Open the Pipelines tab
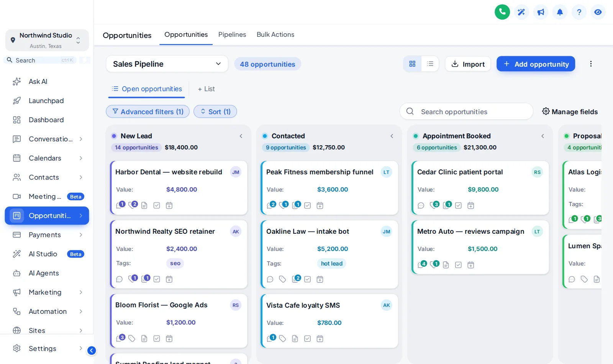 [x=232, y=34]
